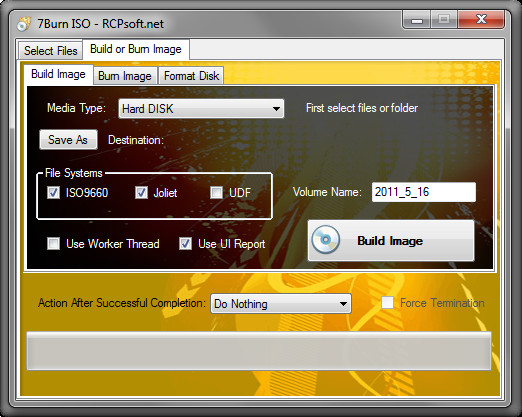Click the Destination label

click(136, 140)
